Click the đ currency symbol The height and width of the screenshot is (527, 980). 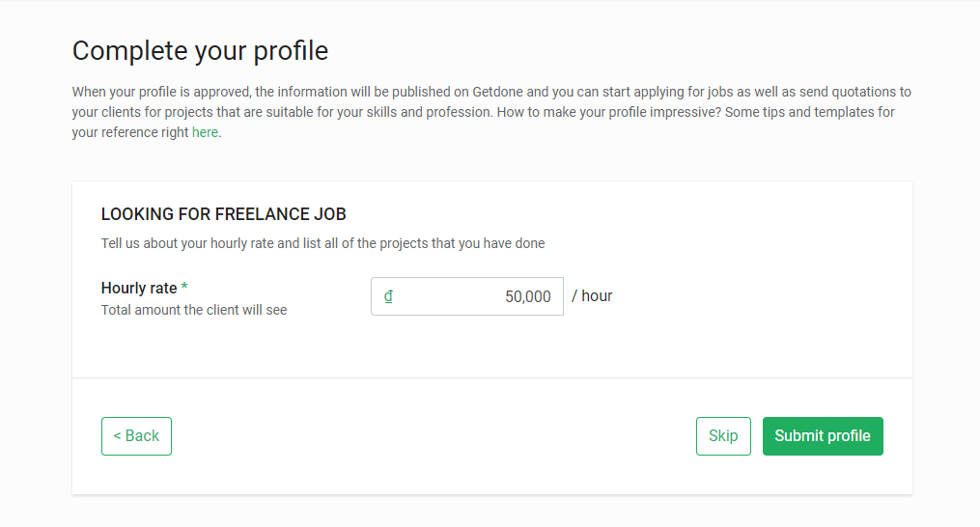coord(388,296)
